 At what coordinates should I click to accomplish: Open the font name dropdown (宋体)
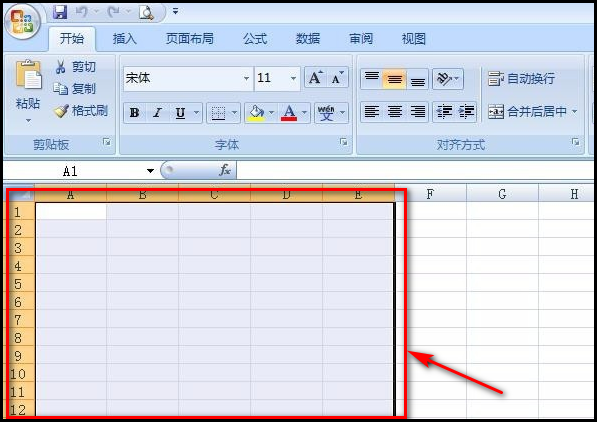pos(246,78)
